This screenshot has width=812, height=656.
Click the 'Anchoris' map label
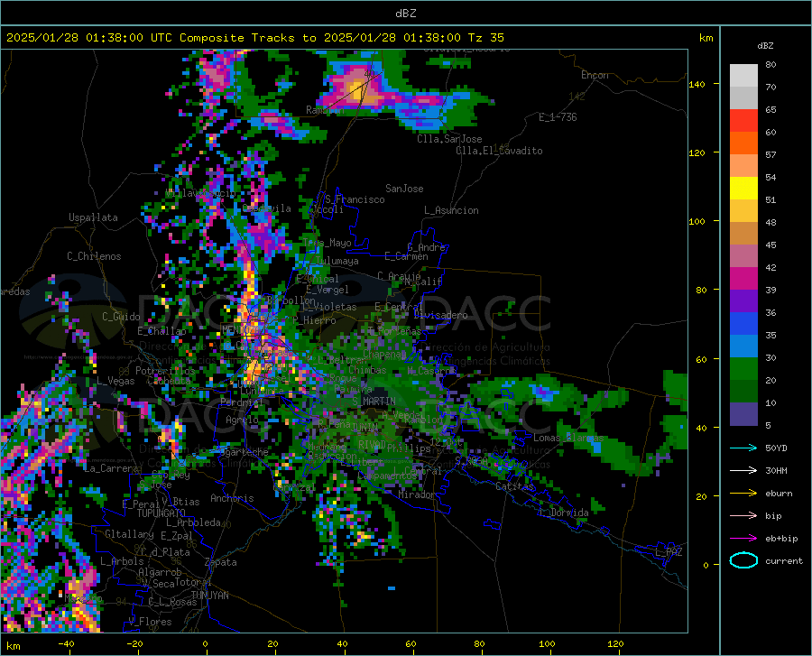point(232,498)
